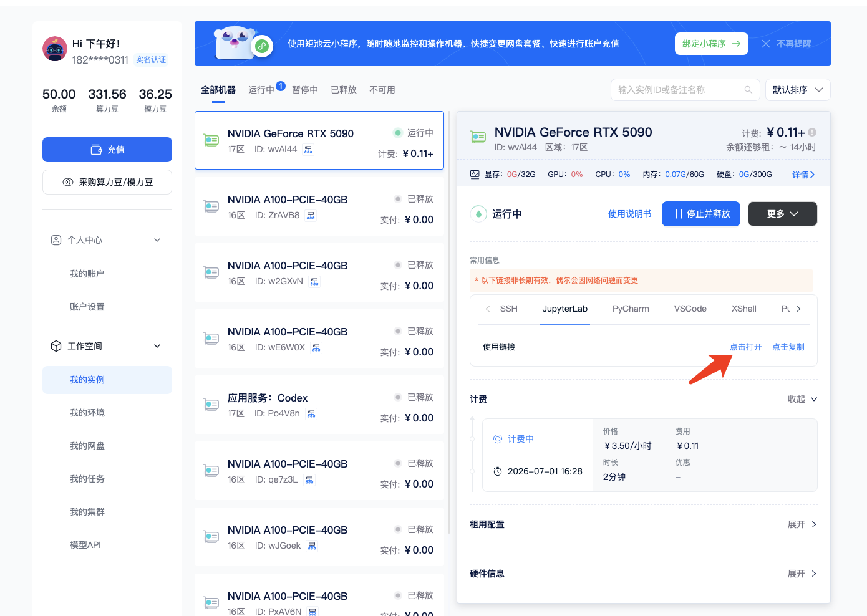
Task: Click 点击打开 to open JupyterLab link
Action: click(746, 347)
